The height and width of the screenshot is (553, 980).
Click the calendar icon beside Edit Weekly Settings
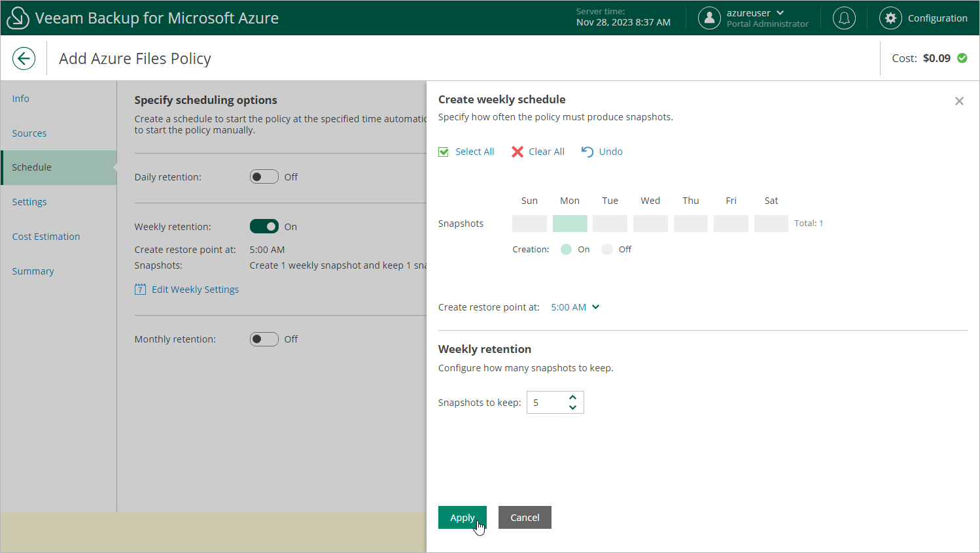pos(140,289)
